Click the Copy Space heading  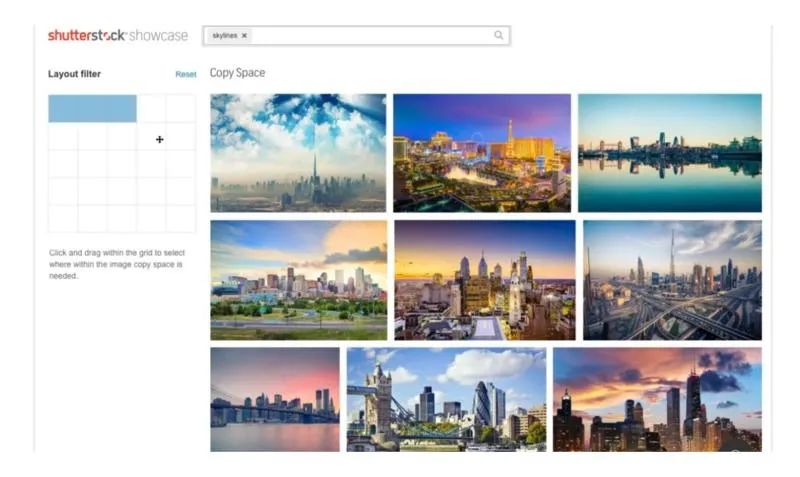237,73
